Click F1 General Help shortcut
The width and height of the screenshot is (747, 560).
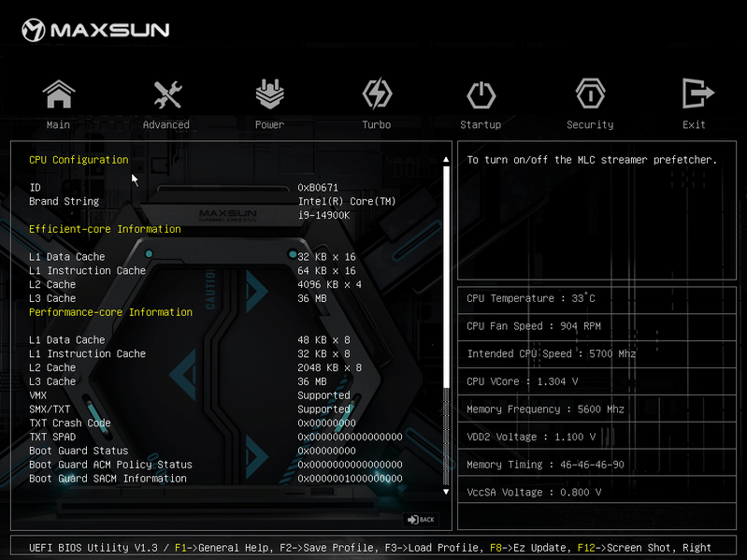point(223,548)
